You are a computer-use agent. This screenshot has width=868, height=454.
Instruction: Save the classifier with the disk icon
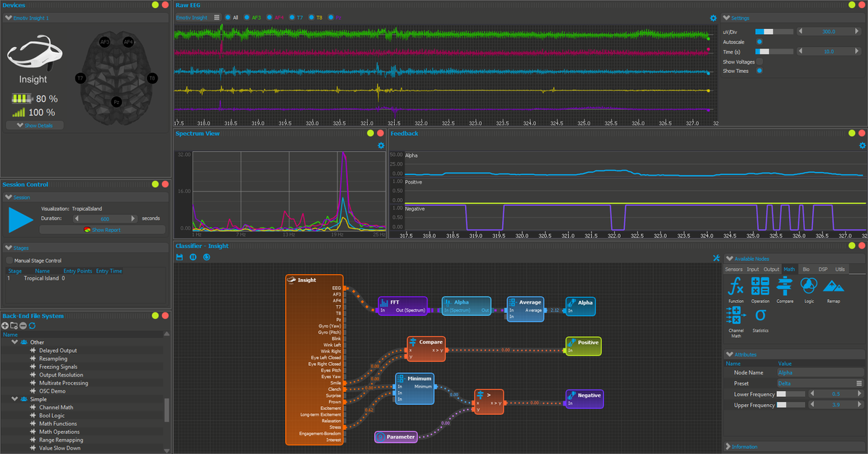click(180, 257)
